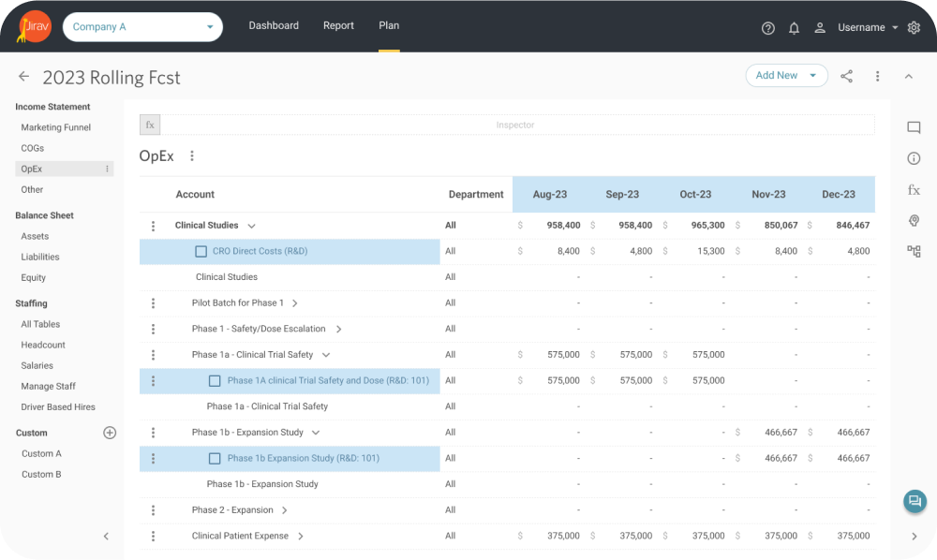Open the info icon on right sidebar
Viewport: 937px width, 560px height.
point(914,159)
